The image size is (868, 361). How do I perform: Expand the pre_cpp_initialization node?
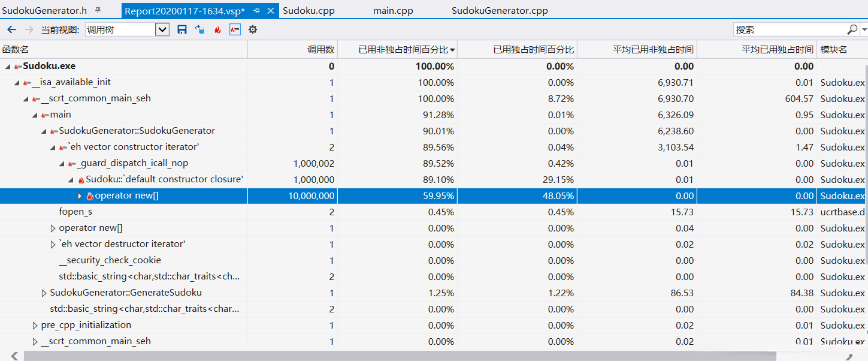click(35, 326)
